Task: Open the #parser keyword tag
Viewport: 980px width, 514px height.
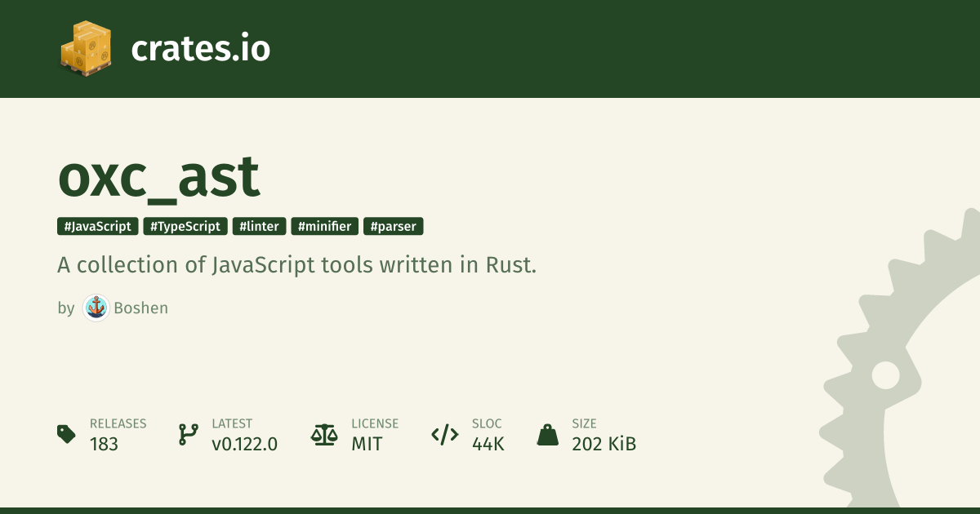Action: point(394,227)
